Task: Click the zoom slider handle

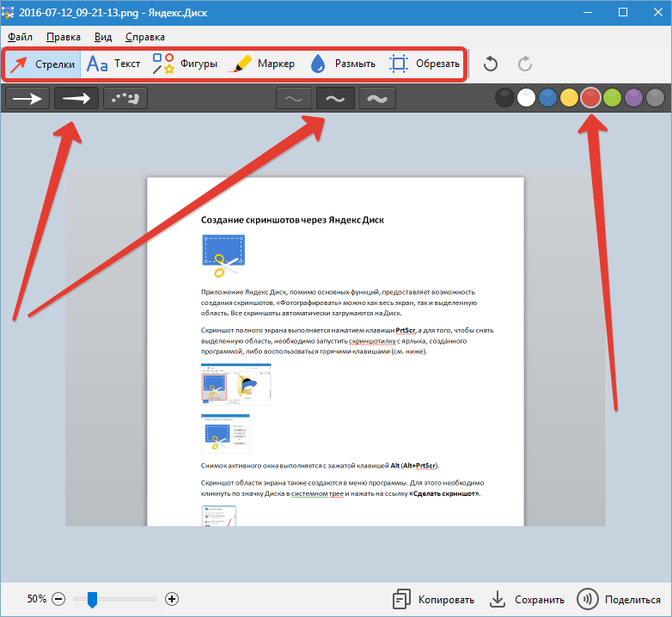Action: coord(92,600)
